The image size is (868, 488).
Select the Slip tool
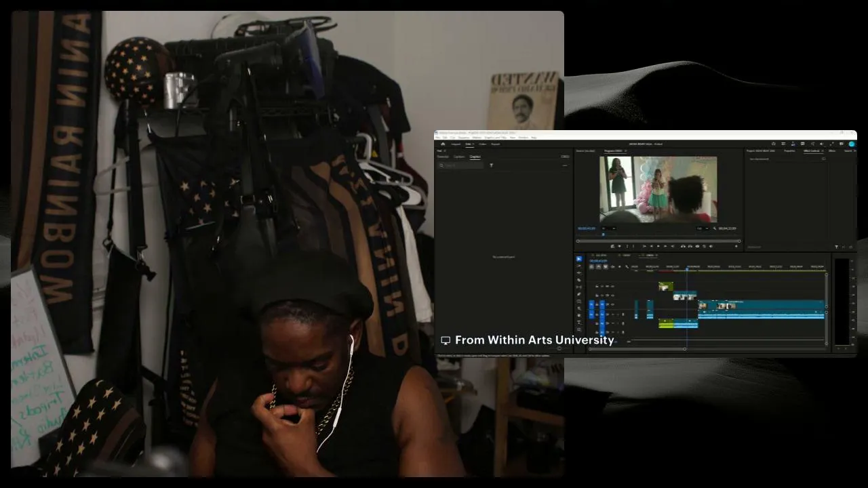[x=578, y=287]
